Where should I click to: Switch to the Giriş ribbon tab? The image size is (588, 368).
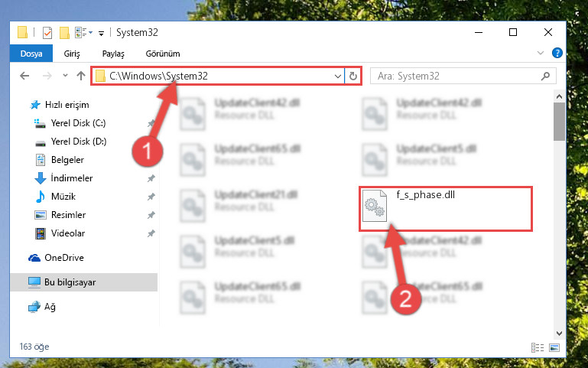point(72,54)
